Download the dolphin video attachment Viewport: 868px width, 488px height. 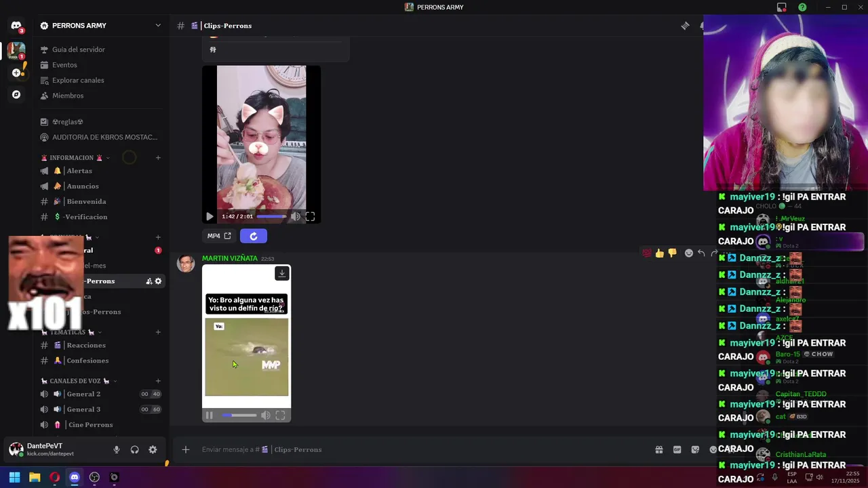[282, 273]
